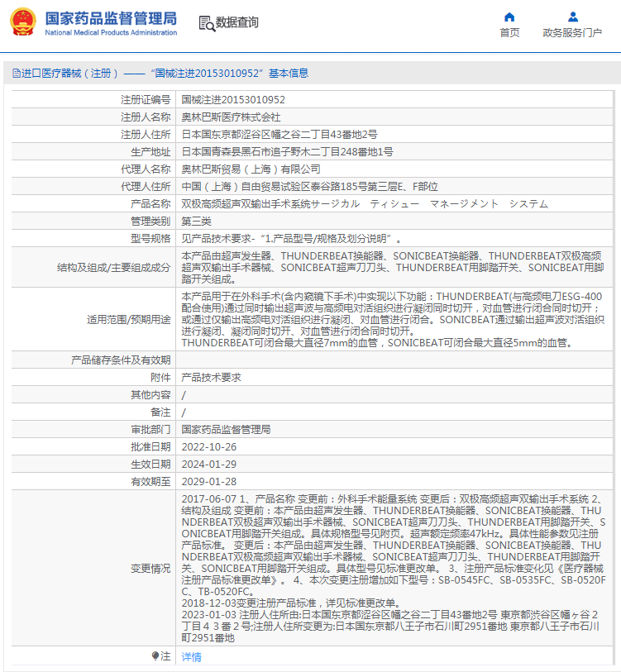Click the 批准日期 row label
The width and height of the screenshot is (621, 672).
[x=150, y=447]
